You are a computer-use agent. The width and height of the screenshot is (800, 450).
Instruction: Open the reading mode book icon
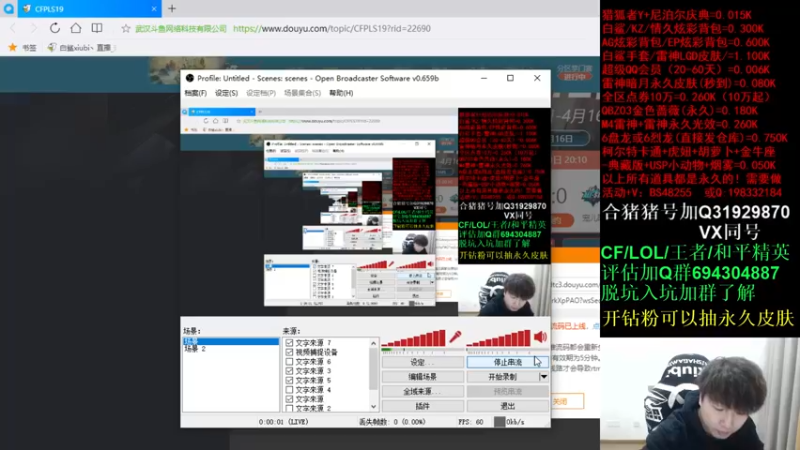coord(96,28)
